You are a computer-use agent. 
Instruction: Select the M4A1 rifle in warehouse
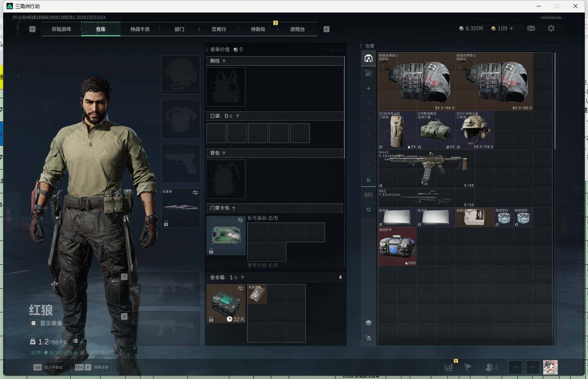tap(426, 169)
